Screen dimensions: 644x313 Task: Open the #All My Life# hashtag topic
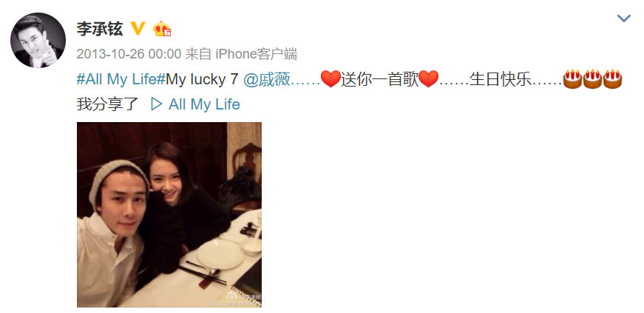(x=121, y=79)
